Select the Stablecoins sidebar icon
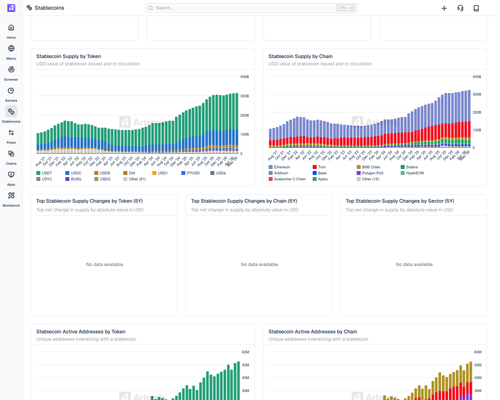This screenshot has width=500, height=400. (11, 112)
